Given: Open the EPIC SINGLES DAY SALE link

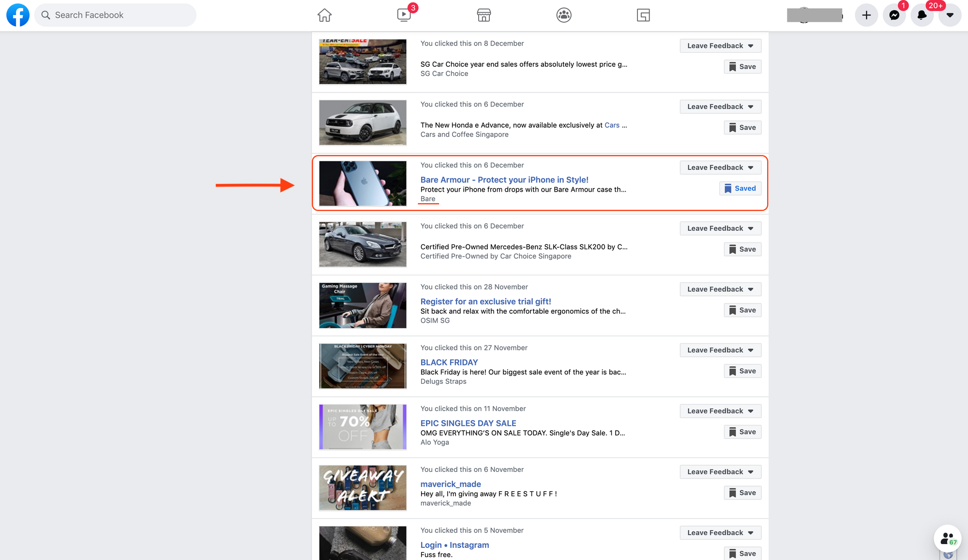Looking at the screenshot, I should point(468,424).
